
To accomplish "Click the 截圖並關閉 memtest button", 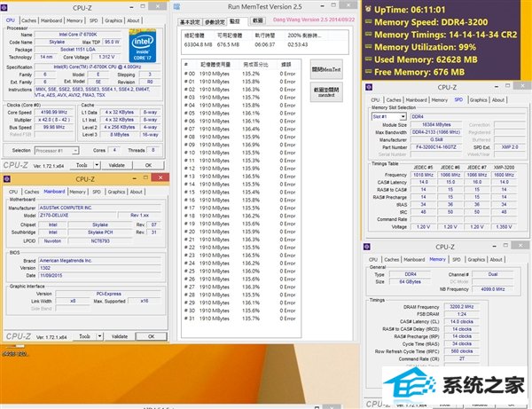I will [326, 92].
